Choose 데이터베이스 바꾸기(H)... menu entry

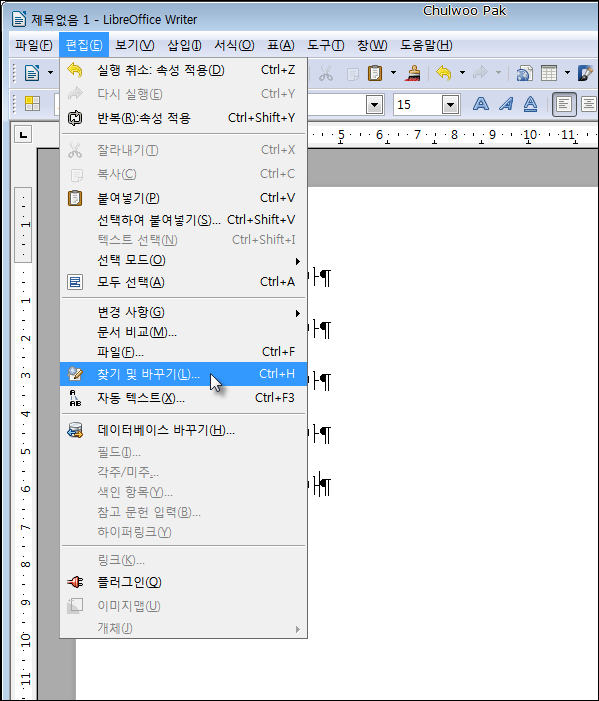[184, 430]
